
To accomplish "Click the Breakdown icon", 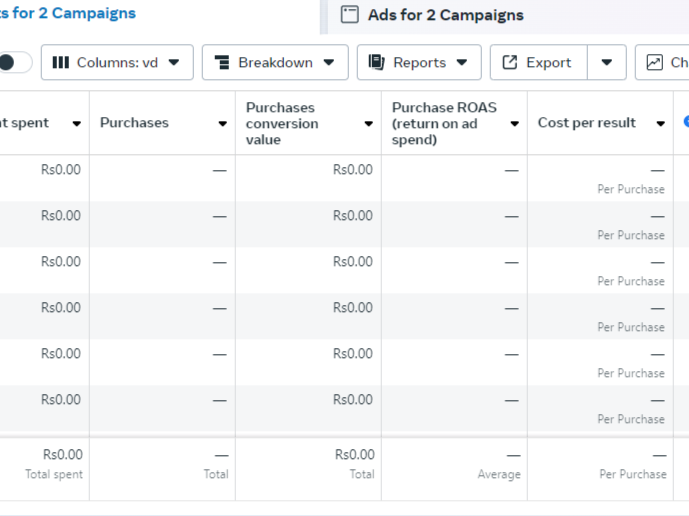I will pyautogui.click(x=222, y=62).
